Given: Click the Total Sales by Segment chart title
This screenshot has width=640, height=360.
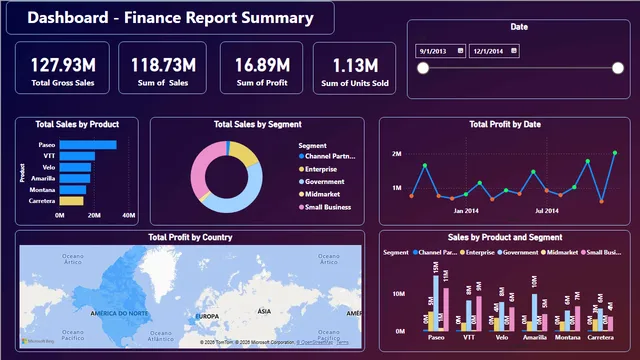Looking at the screenshot, I should click(x=258, y=124).
